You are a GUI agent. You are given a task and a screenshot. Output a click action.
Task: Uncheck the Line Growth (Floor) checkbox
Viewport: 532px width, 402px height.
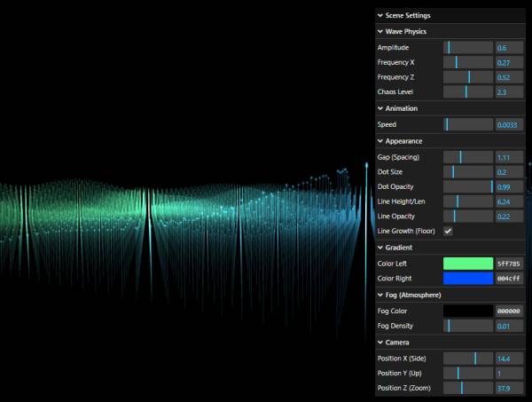coord(448,231)
